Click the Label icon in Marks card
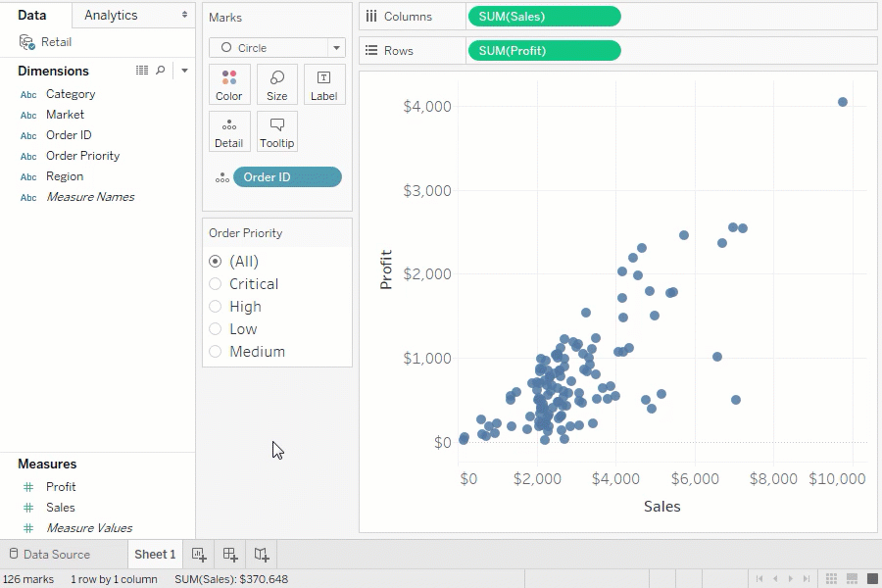 [x=323, y=84]
